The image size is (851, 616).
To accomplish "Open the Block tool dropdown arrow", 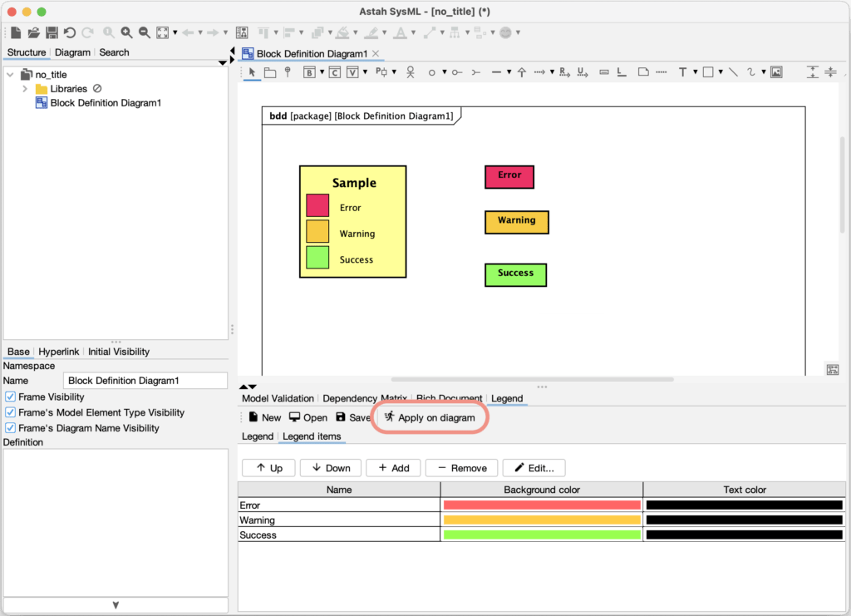I will 322,72.
